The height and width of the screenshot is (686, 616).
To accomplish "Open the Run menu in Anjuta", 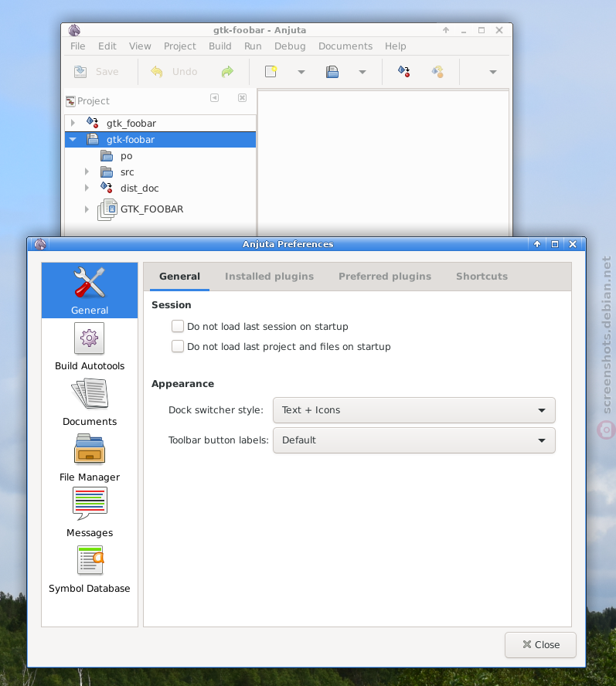I will [x=253, y=46].
